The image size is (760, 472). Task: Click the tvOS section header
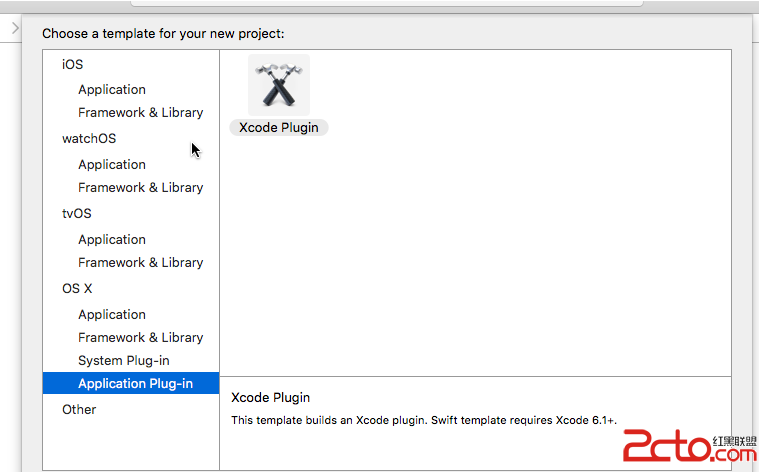coord(77,214)
